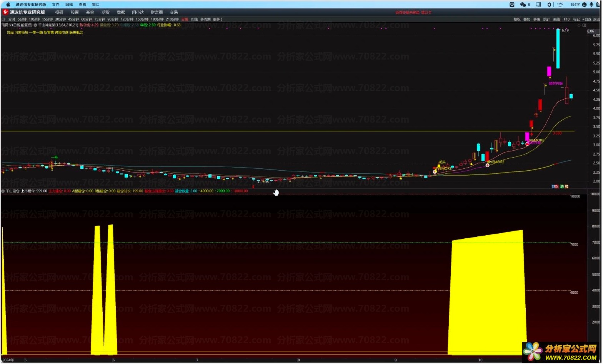Click the 饰品 sector tag
The height and width of the screenshot is (364, 603).
point(10,33)
